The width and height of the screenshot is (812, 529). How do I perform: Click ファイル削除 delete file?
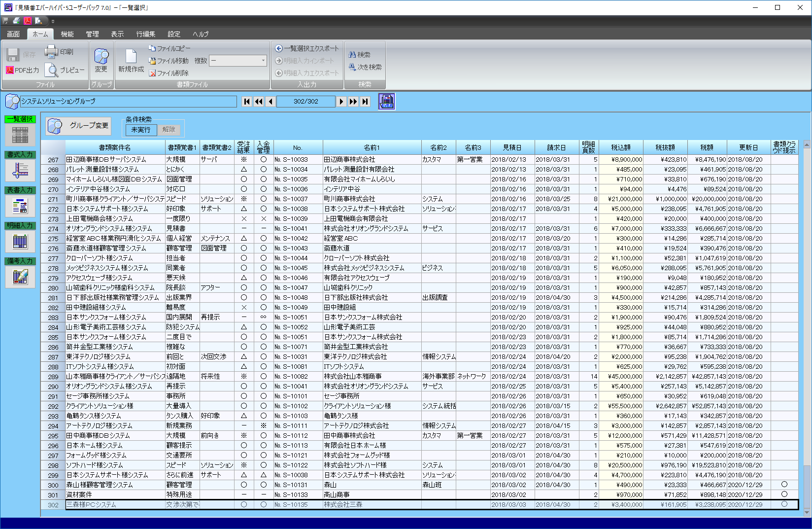pos(169,73)
